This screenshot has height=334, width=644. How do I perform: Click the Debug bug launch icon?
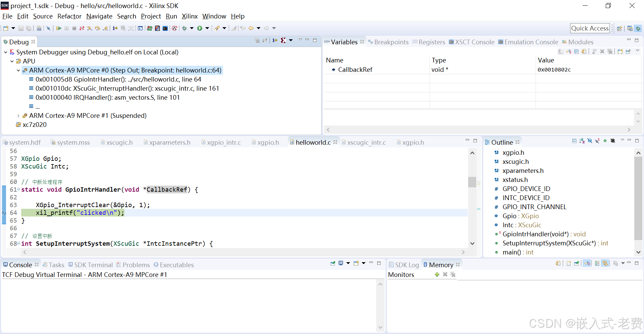tap(185, 28)
